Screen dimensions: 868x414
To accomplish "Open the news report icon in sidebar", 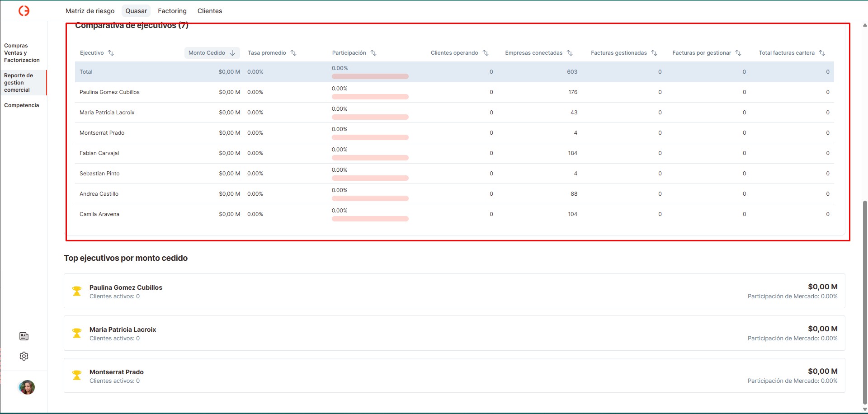I will 24,336.
